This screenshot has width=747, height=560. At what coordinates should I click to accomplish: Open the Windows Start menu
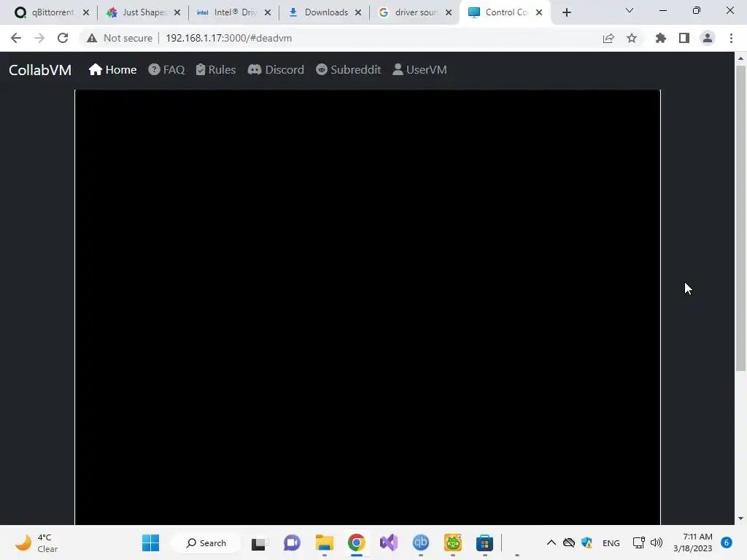[150, 542]
